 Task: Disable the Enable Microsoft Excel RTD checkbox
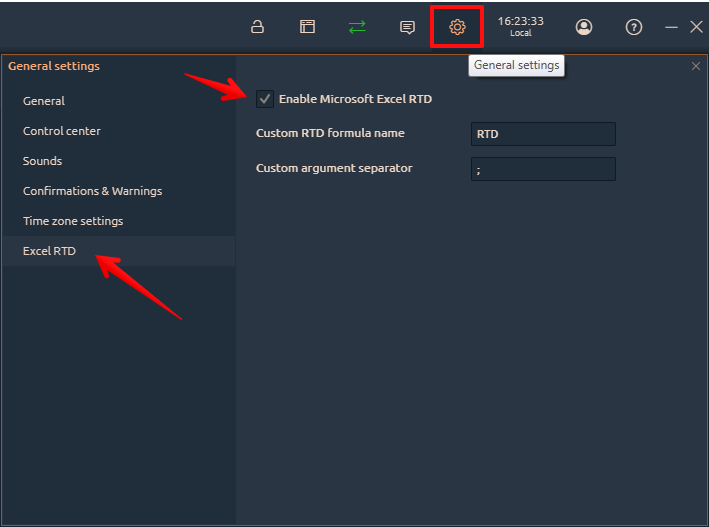(265, 99)
